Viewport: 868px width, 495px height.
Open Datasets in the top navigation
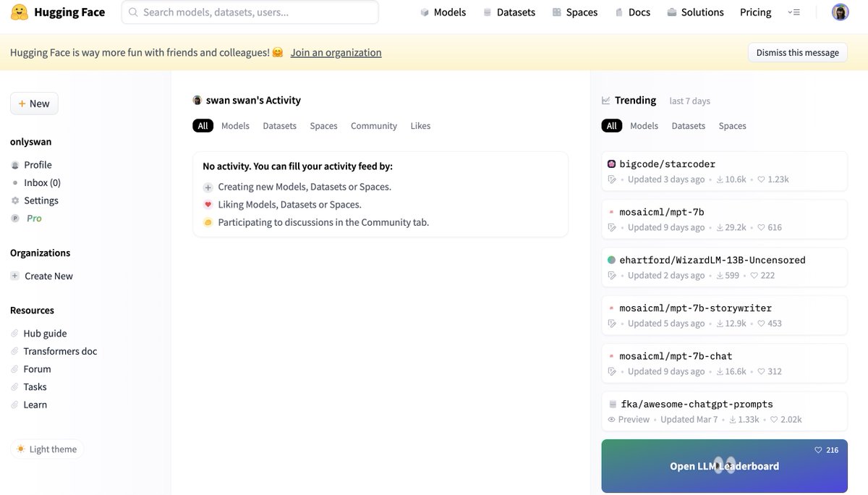point(509,12)
